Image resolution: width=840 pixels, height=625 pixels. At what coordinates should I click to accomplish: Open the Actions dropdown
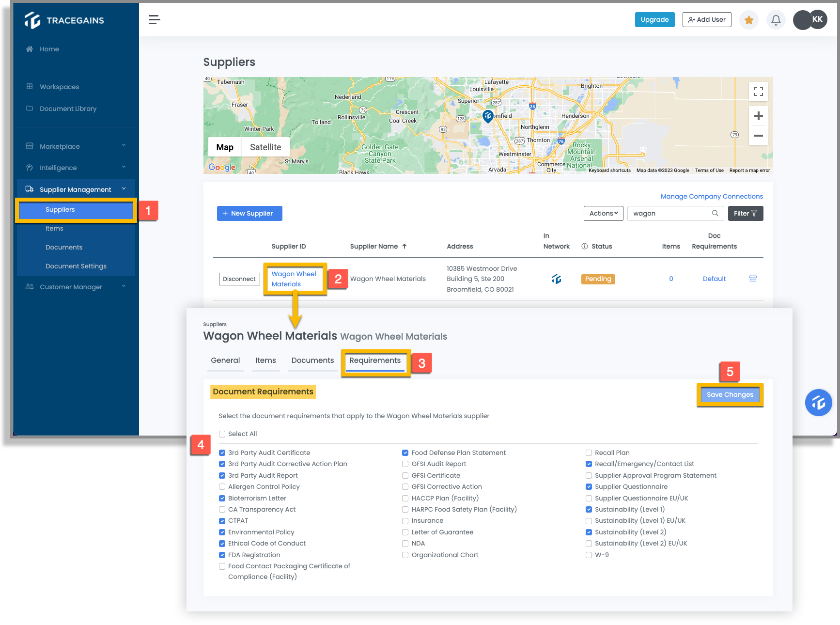click(603, 213)
